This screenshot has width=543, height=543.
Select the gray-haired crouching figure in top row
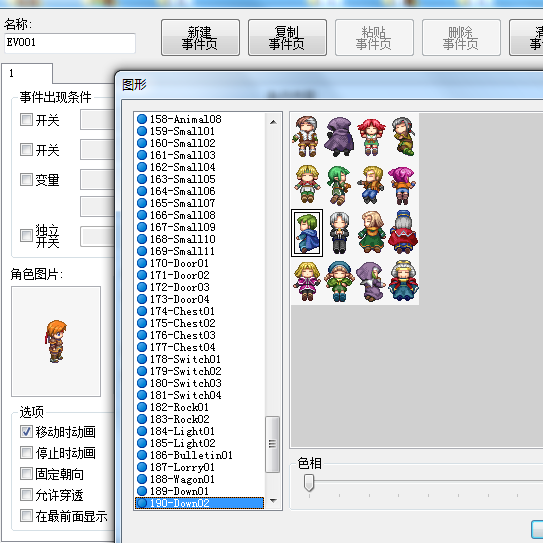(403, 137)
